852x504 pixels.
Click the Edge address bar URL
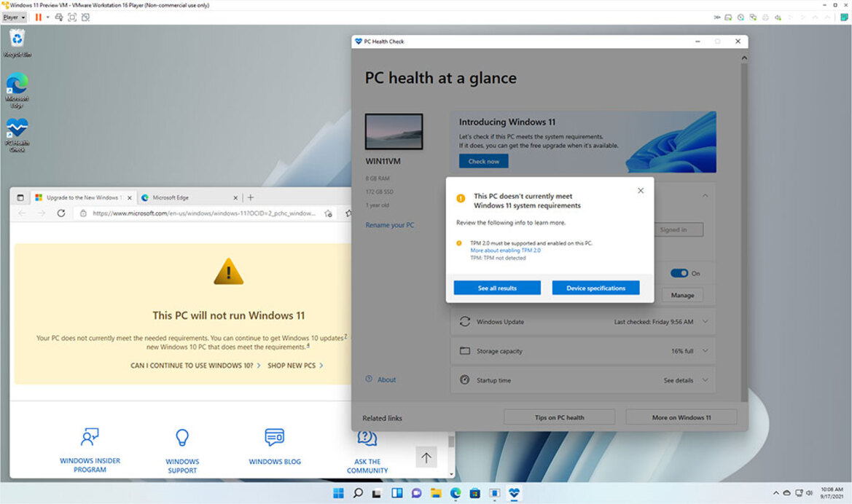(204, 213)
